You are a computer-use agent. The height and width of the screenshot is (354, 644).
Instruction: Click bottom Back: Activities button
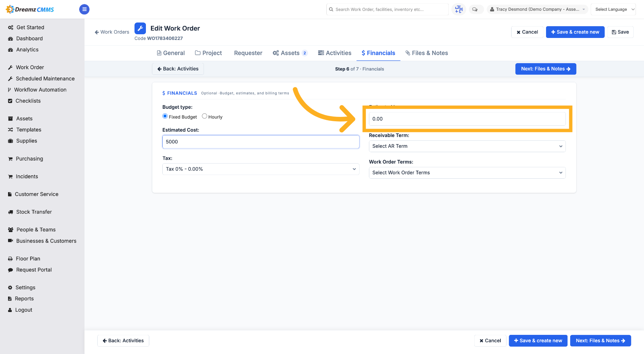click(123, 341)
